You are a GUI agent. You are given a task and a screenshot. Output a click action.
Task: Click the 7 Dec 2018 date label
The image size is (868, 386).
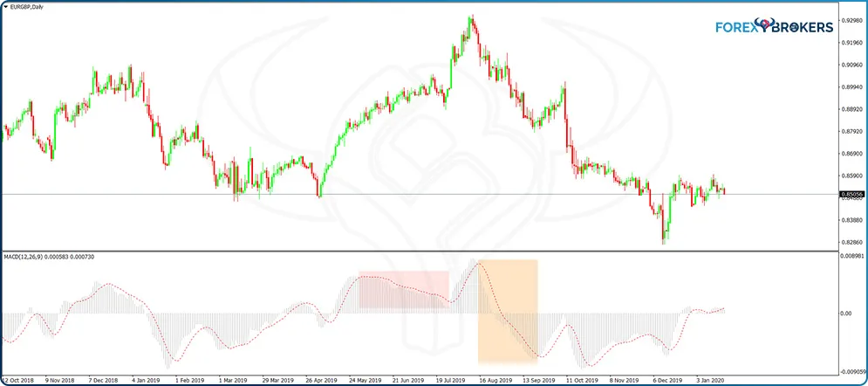click(x=104, y=381)
